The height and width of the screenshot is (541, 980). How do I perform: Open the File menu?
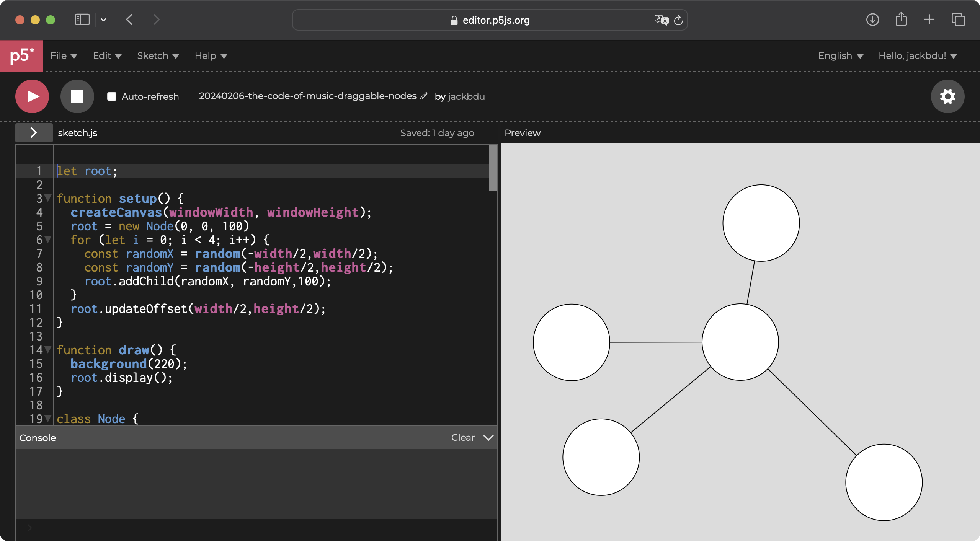coord(64,56)
